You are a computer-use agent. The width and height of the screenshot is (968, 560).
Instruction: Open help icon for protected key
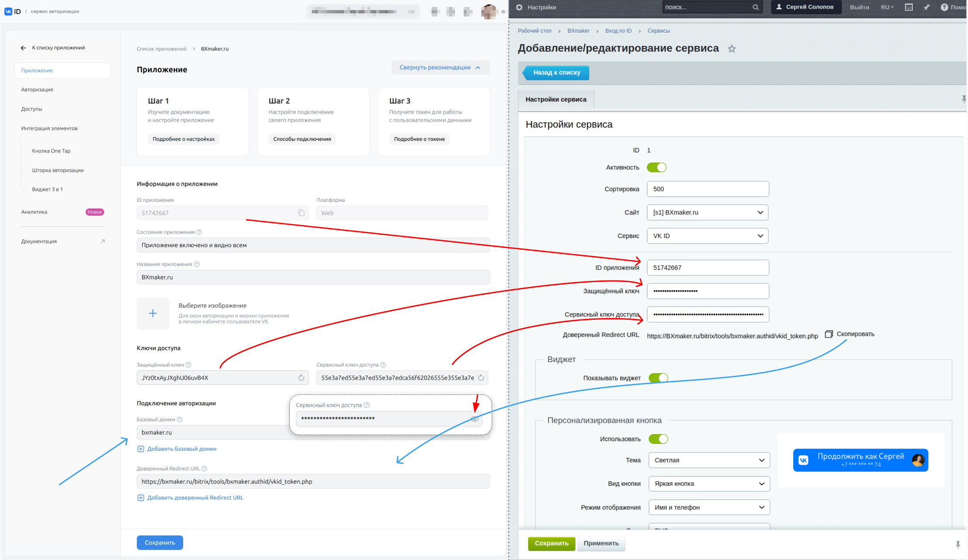click(188, 365)
